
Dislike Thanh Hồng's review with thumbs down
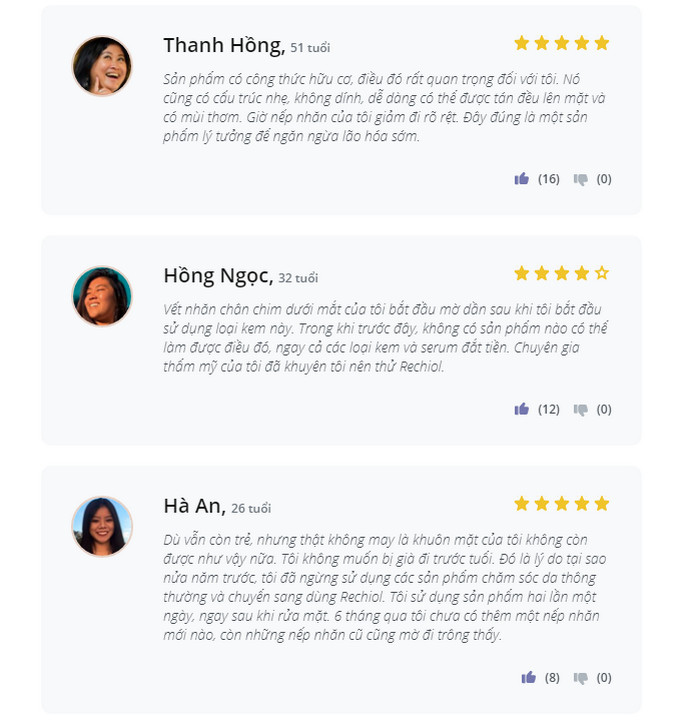pos(580,180)
